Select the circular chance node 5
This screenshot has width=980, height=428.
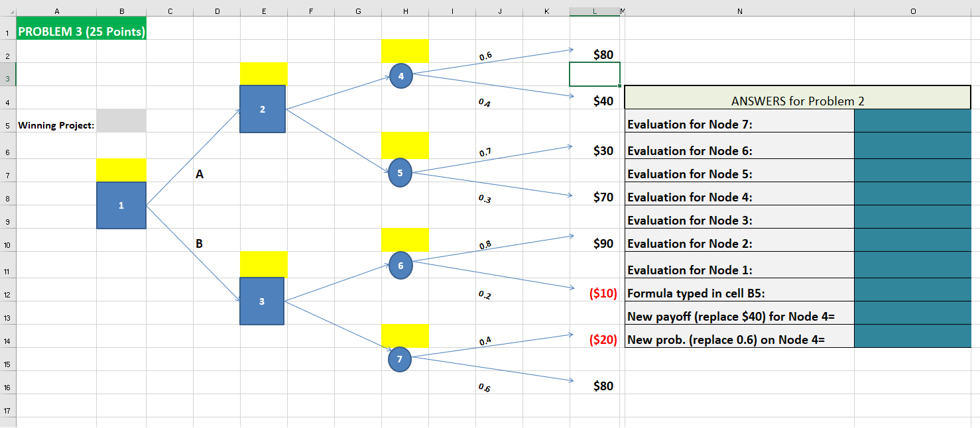(x=400, y=172)
